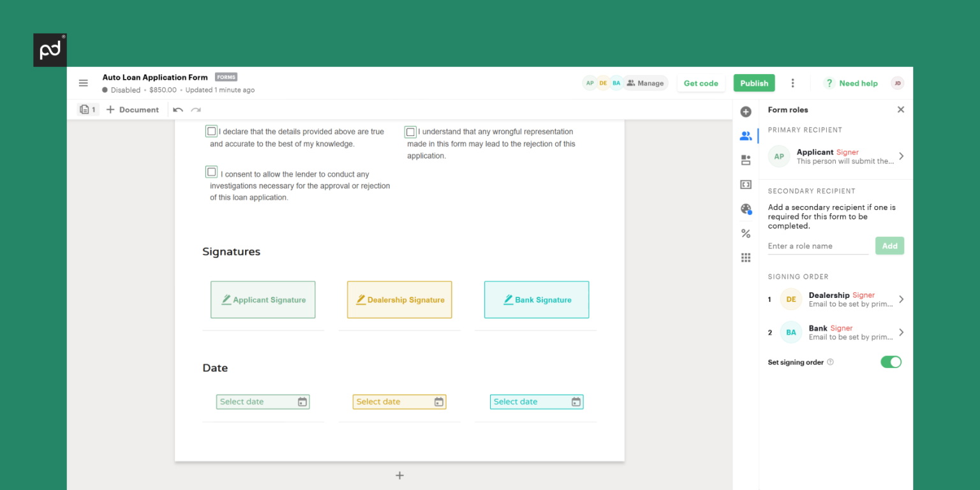Expand the Applicant signer role details
This screenshot has height=490, width=980.
[x=901, y=156]
